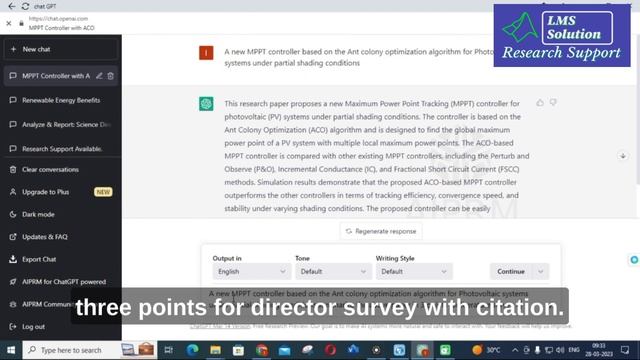Toggle Dark mode in sidebar
Screen dimensions: 640x360
pos(38,214)
